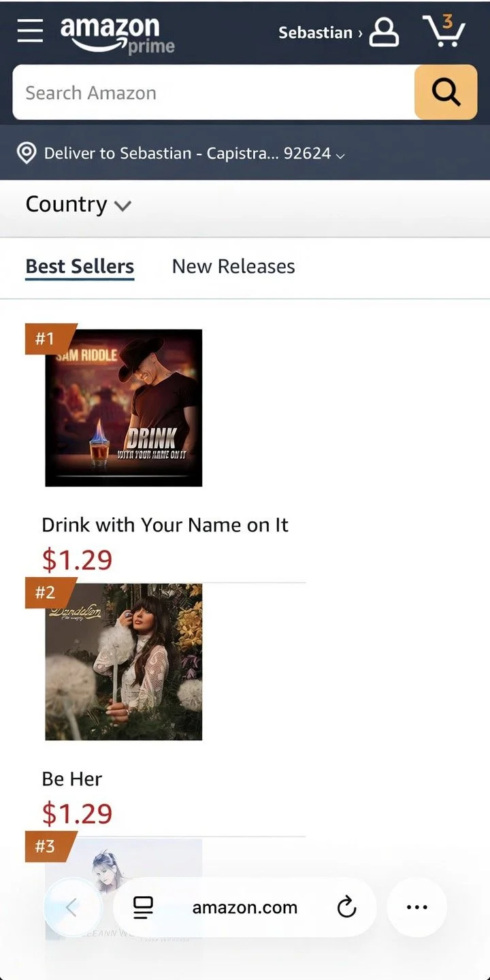Go back using the browser back arrow
490x980 pixels.
click(72, 906)
